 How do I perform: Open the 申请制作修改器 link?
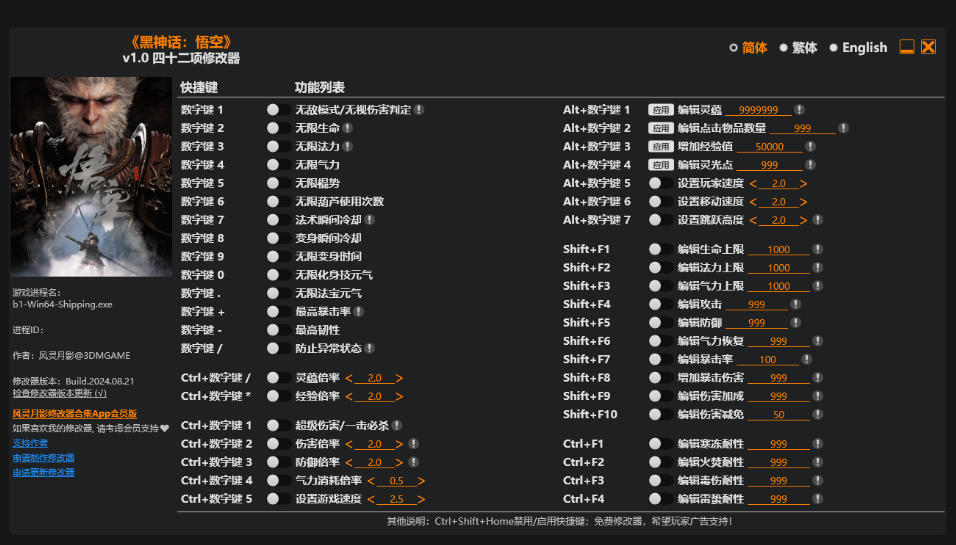pyautogui.click(x=43, y=458)
